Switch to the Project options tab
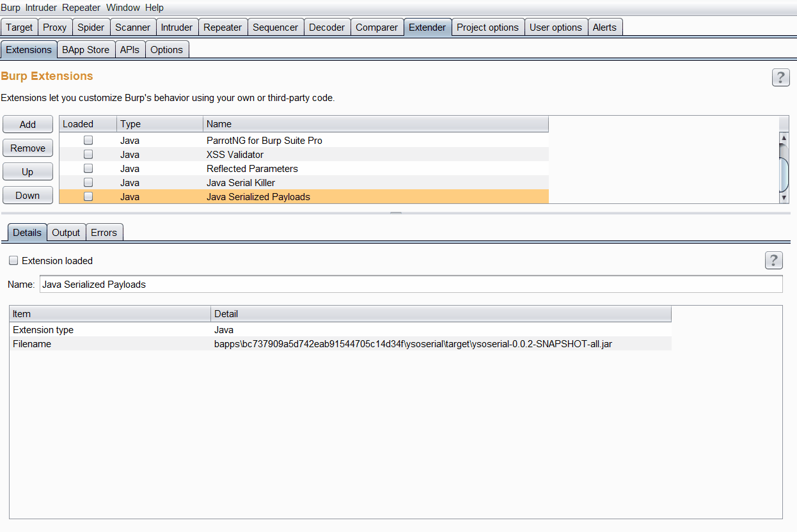The height and width of the screenshot is (532, 797). (x=488, y=27)
